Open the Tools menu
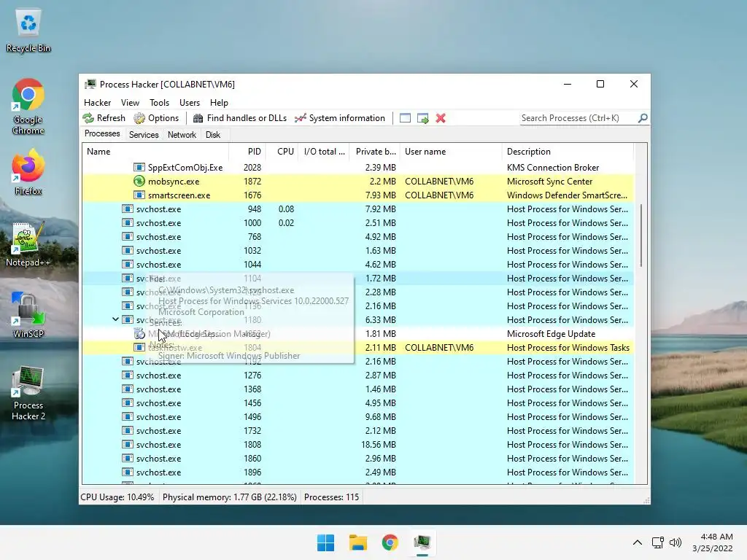 (x=159, y=103)
